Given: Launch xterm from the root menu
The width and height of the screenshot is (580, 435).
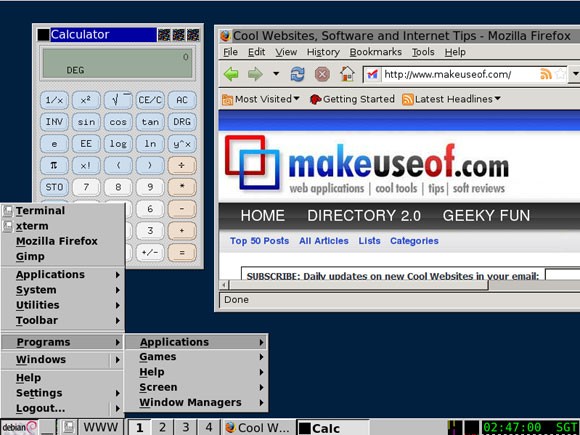Looking at the screenshot, I should 63,226.
